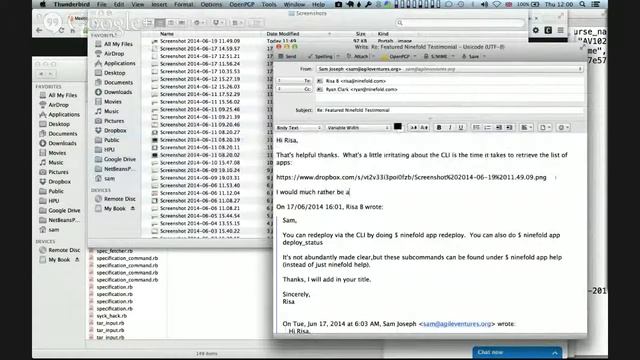Toggle underline formatting
The width and height of the screenshot is (640, 360).
(461, 128)
